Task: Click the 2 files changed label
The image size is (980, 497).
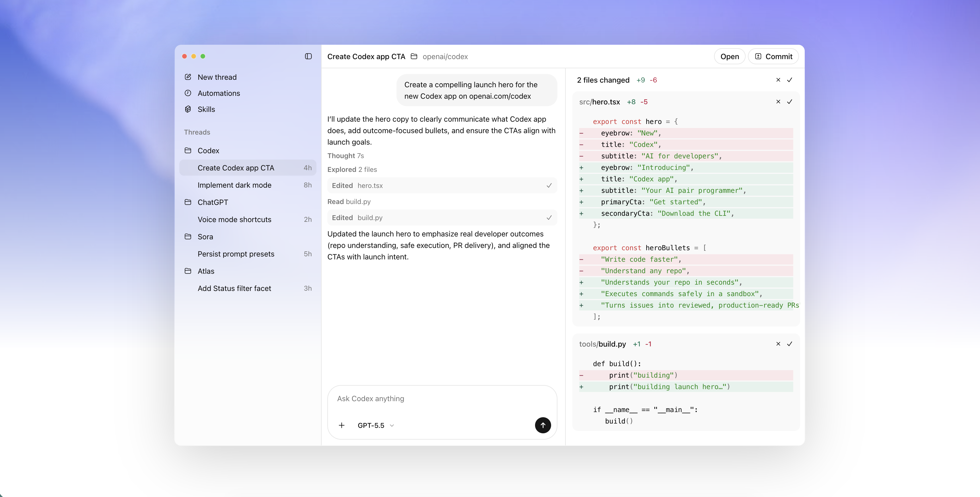Action: click(x=603, y=80)
